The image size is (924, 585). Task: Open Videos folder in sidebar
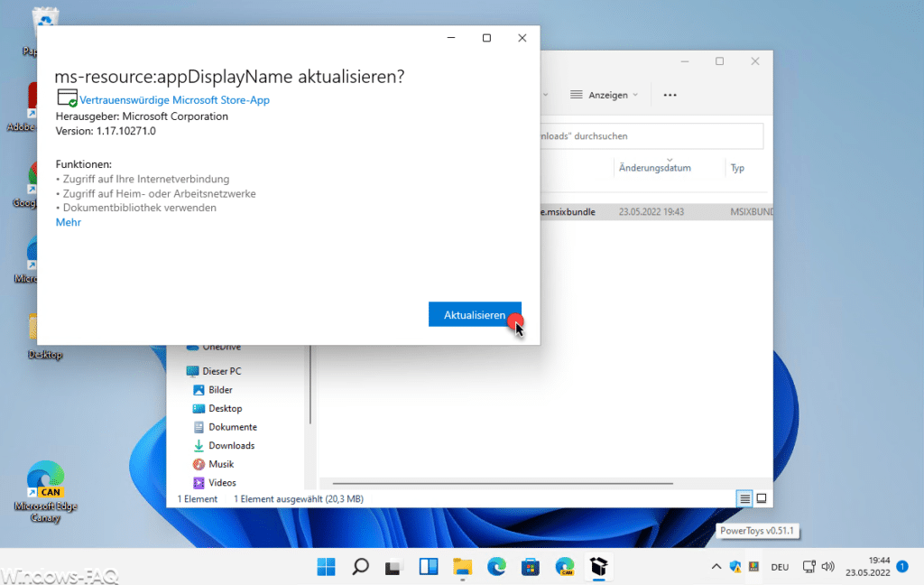coord(222,482)
